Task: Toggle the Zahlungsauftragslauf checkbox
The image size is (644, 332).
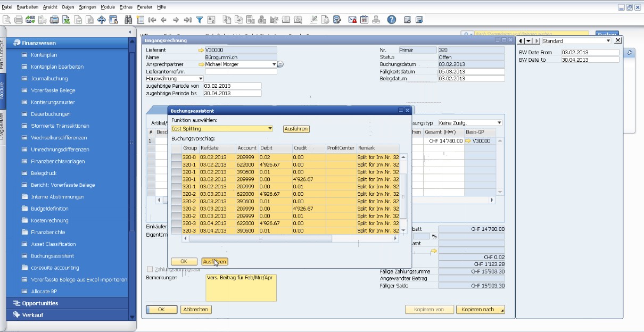Action: [x=150, y=269]
